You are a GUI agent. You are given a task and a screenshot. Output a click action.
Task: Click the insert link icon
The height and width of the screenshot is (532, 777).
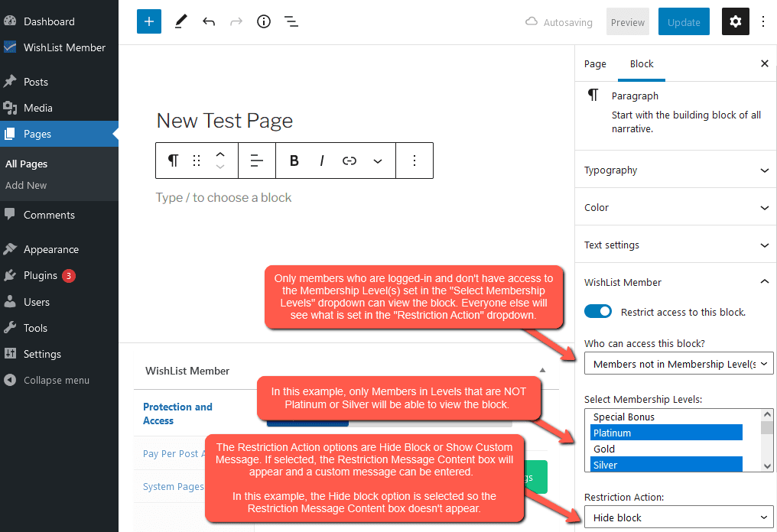click(349, 161)
